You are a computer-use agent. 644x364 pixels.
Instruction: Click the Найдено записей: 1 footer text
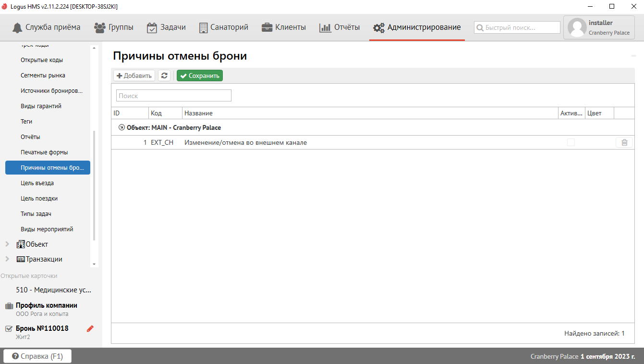click(x=595, y=333)
